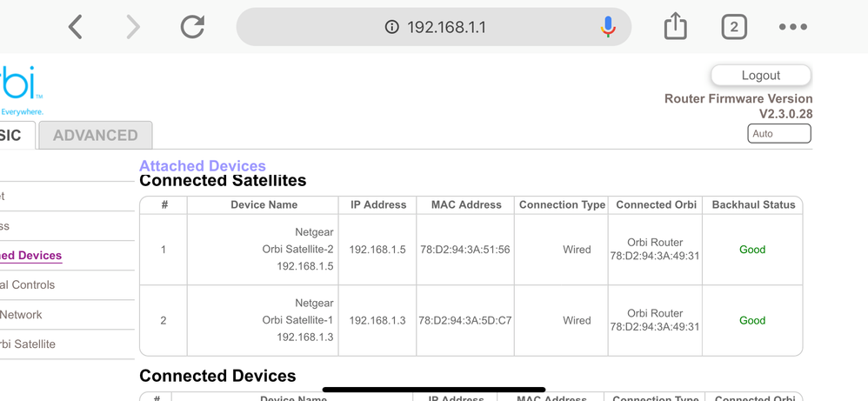Tap the browser forward arrow
Image resolution: width=868 pixels, height=401 pixels.
click(x=133, y=27)
